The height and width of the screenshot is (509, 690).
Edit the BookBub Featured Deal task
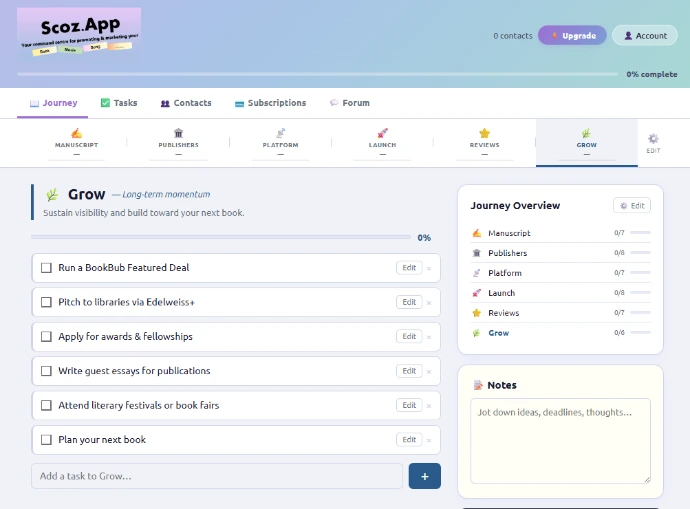coord(409,267)
